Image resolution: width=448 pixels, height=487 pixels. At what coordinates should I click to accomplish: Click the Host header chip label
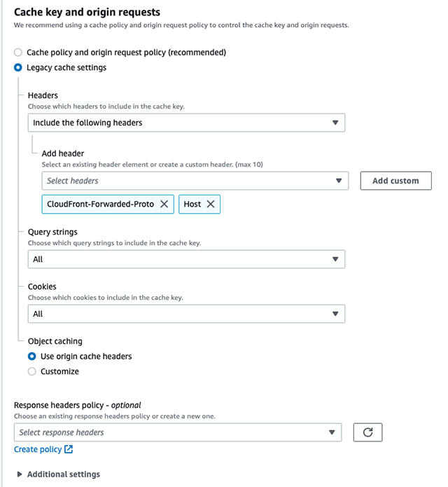click(192, 204)
